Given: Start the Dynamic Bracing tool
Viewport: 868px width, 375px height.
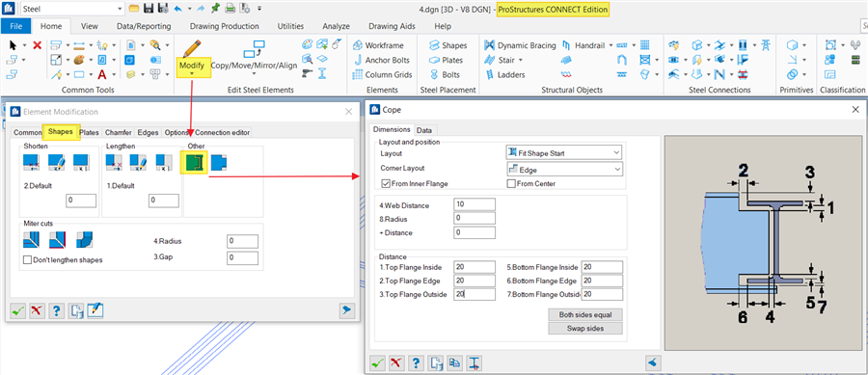Looking at the screenshot, I should (x=520, y=45).
